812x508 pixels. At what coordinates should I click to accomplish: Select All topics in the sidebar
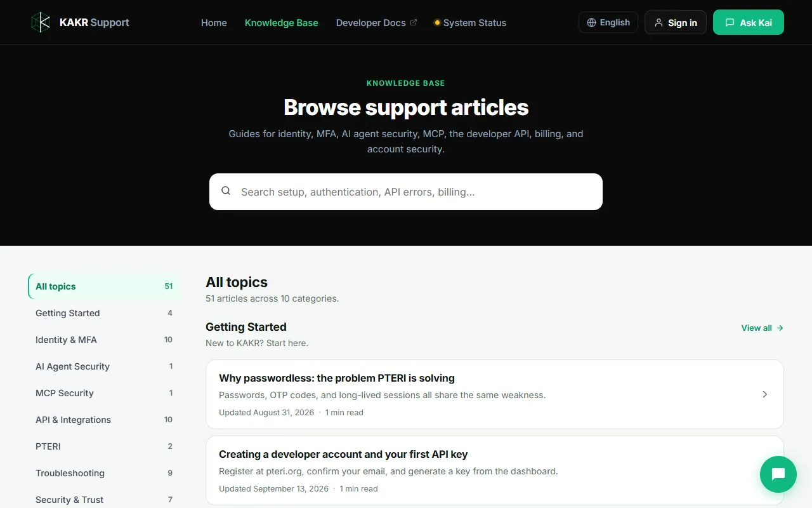[x=104, y=286]
